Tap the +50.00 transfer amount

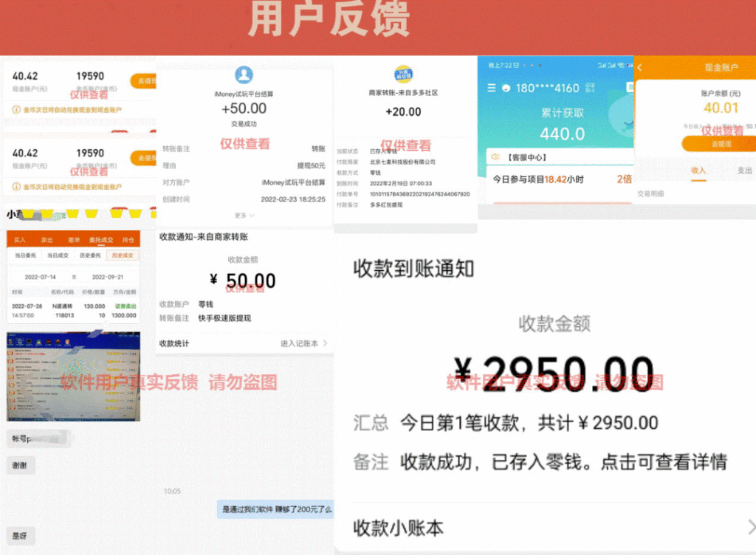pos(244,108)
